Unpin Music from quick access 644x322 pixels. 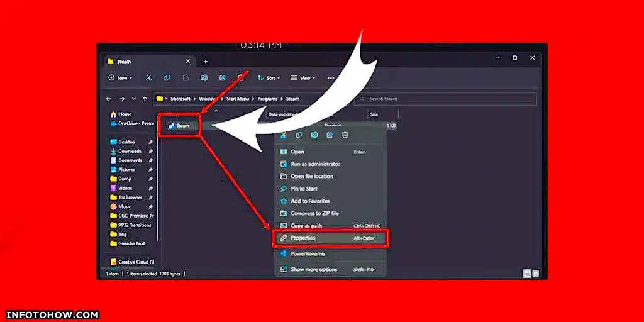pyautogui.click(x=151, y=206)
